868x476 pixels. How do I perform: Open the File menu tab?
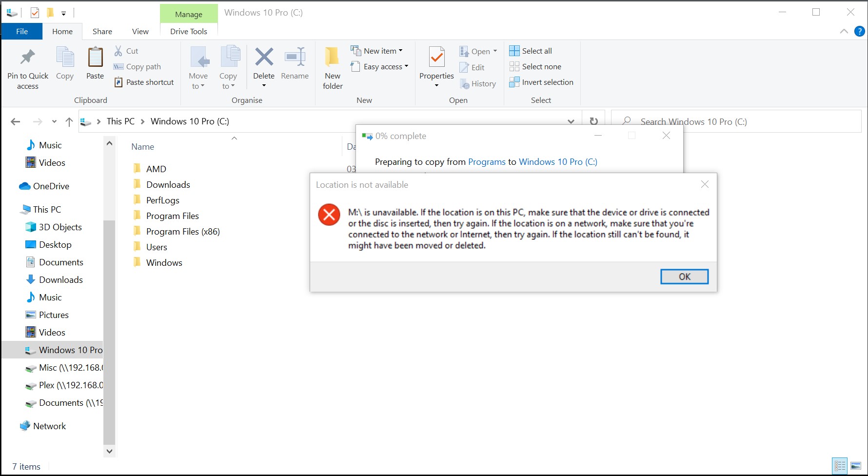click(22, 31)
